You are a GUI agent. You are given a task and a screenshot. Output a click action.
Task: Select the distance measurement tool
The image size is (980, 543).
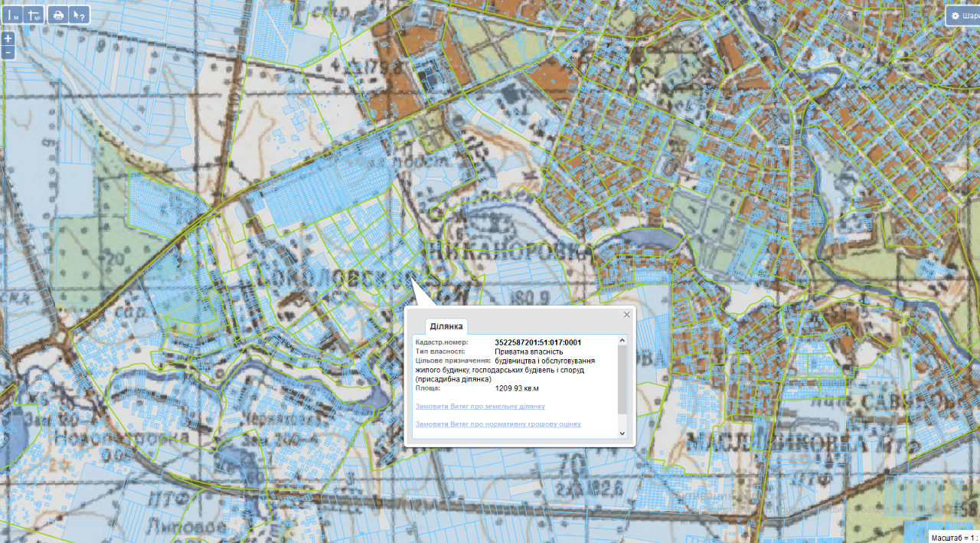(13, 15)
